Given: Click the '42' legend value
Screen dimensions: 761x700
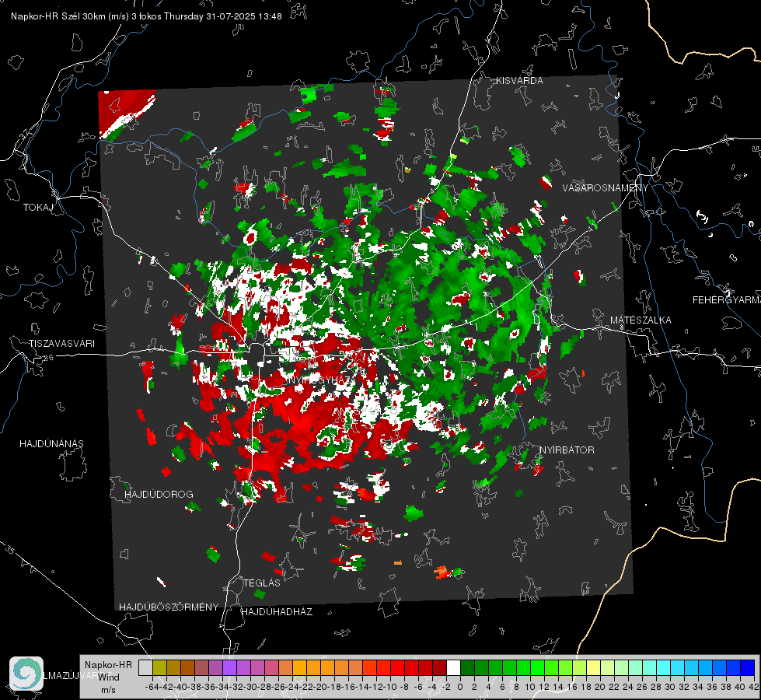Looking at the screenshot, I should (x=753, y=688).
